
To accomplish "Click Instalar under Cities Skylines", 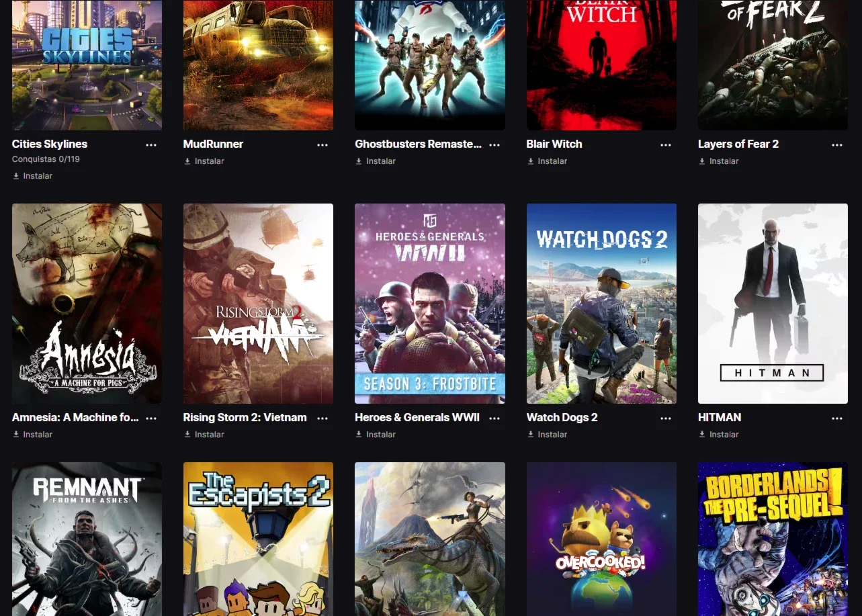I will (x=32, y=176).
